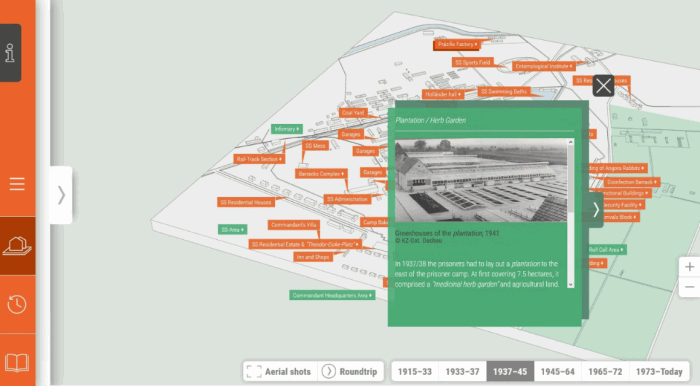Click the popup's scroll down arrow
Image resolution: width=700 pixels, height=386 pixels.
[x=571, y=284]
